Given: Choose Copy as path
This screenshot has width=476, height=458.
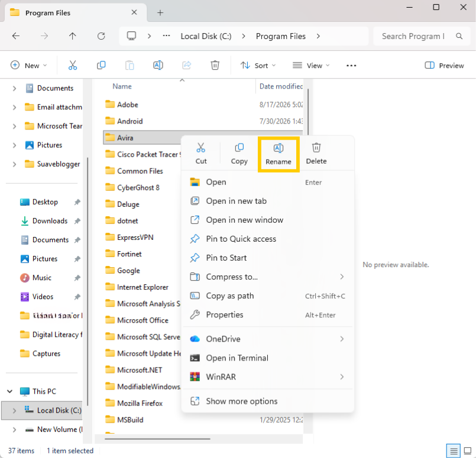Looking at the screenshot, I should click(x=268, y=296).
